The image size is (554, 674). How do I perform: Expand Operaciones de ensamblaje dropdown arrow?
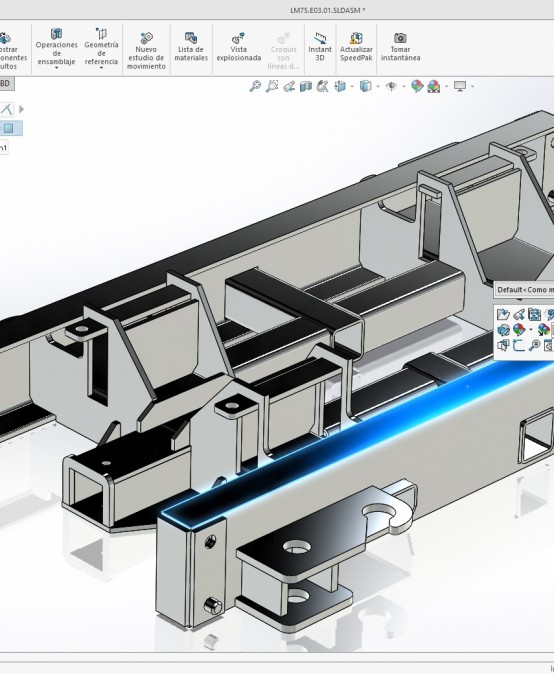(x=56, y=68)
